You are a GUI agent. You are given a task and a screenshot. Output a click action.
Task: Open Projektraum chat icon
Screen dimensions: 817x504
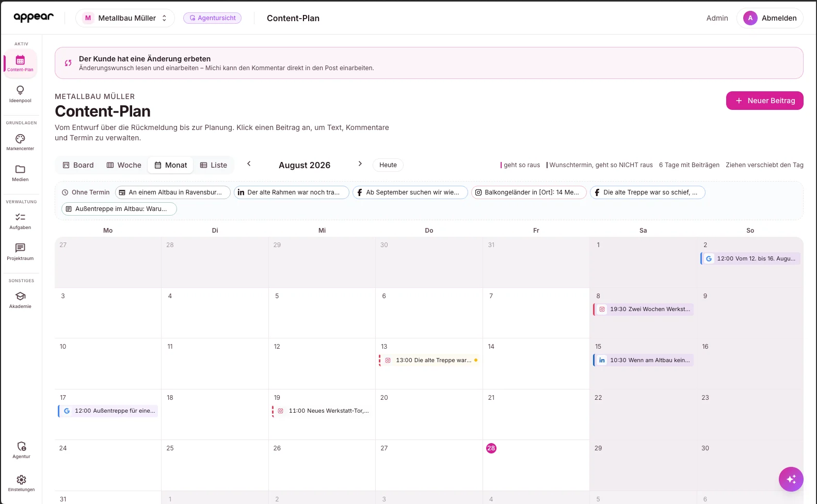(20, 248)
